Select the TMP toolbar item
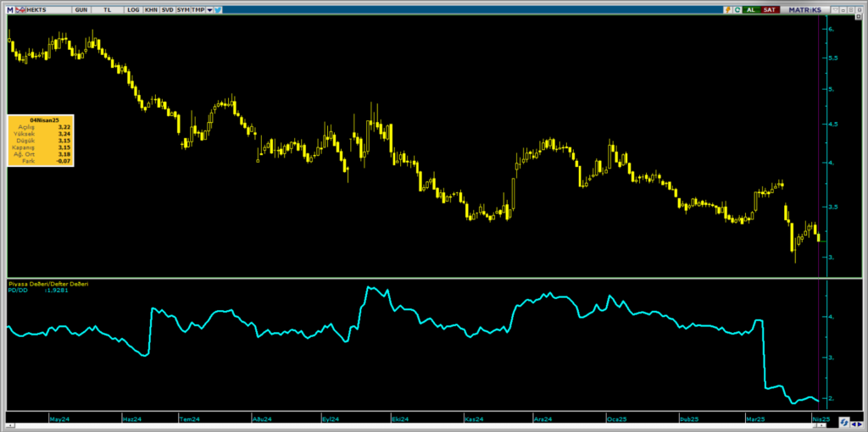Screen dimensions: 868x432 pyautogui.click(x=198, y=10)
